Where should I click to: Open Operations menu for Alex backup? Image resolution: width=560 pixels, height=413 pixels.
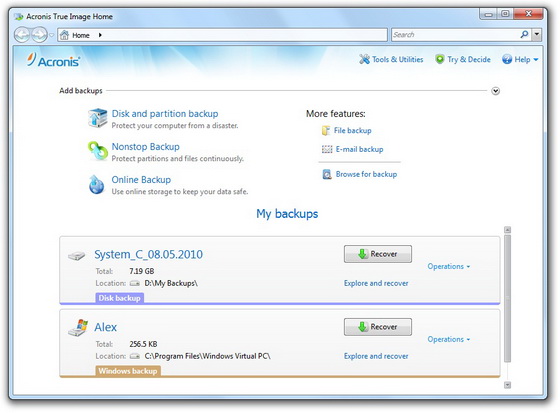(x=449, y=339)
